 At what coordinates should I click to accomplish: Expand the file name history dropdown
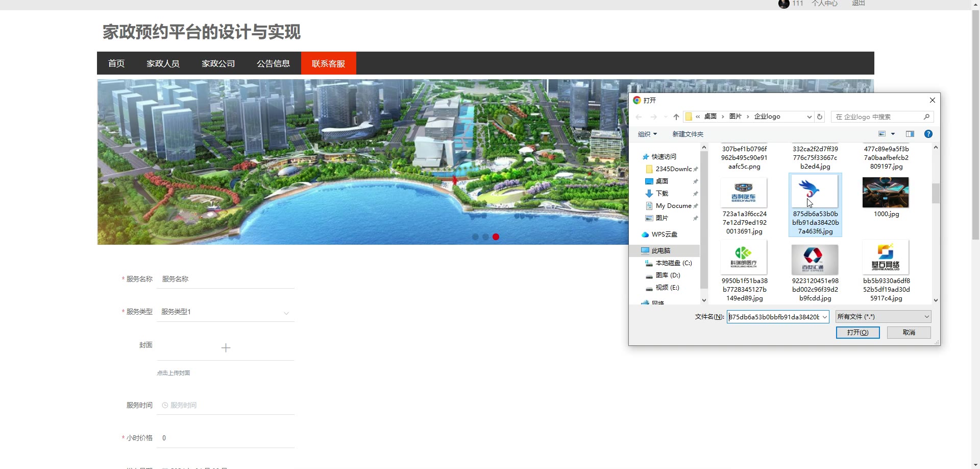pyautogui.click(x=824, y=317)
